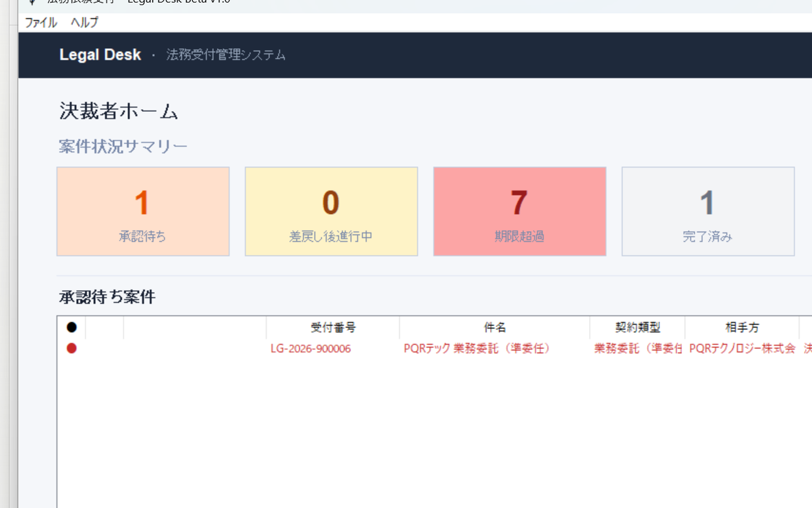Open the PQRテック 業務委託（準委任） case title

477,348
